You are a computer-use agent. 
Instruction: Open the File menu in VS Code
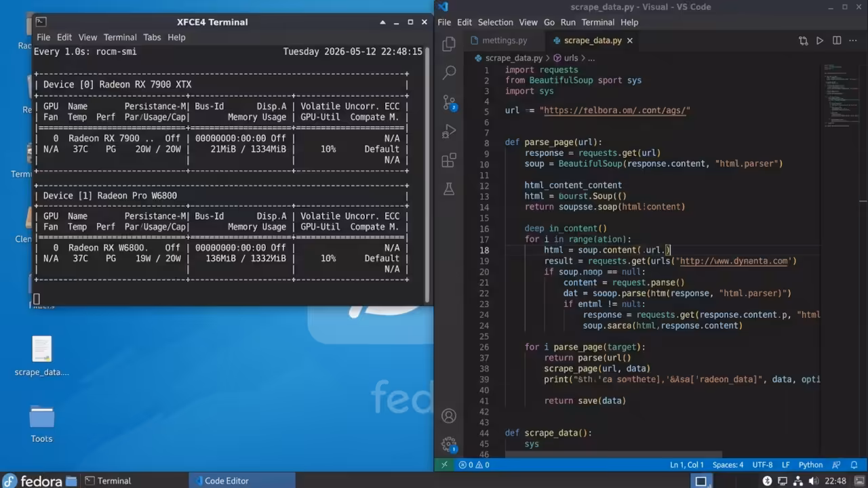point(445,22)
